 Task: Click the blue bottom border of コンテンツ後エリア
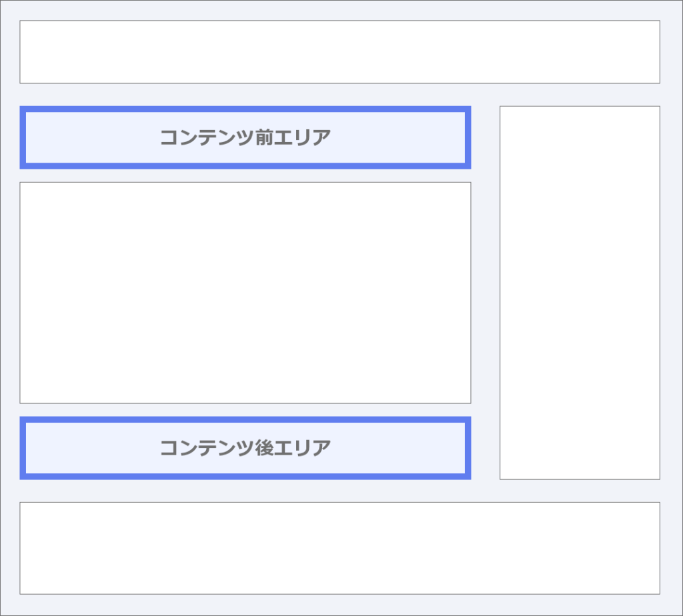245,477
